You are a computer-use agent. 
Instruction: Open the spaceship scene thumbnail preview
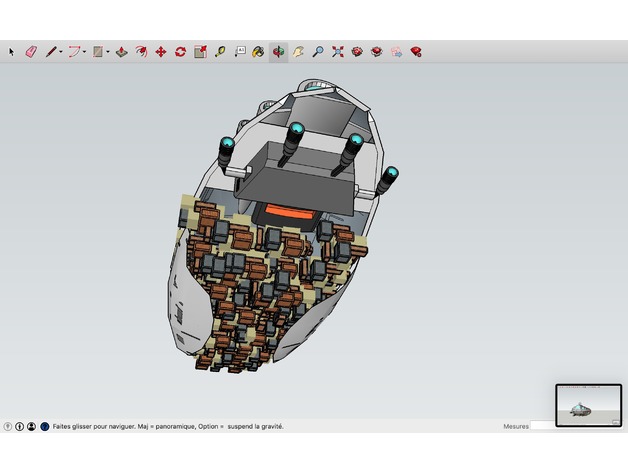[588, 405]
